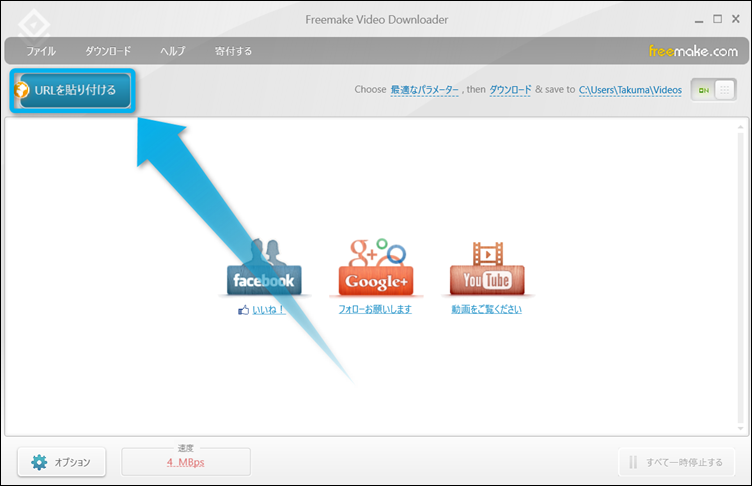Open the ダウンロード menu in menu bar
This screenshot has height=486, width=752.
click(x=108, y=51)
